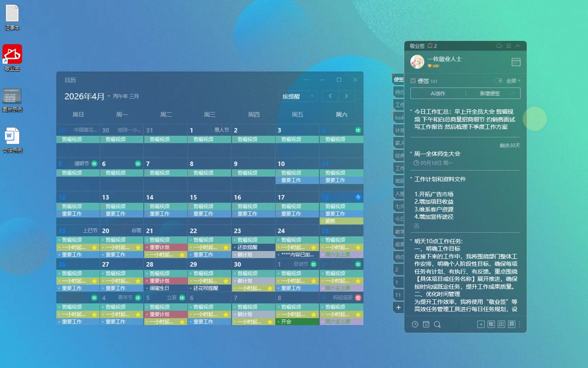Collapse the 敬业签 panel with chevron up
This screenshot has height=368, width=588.
518,46
